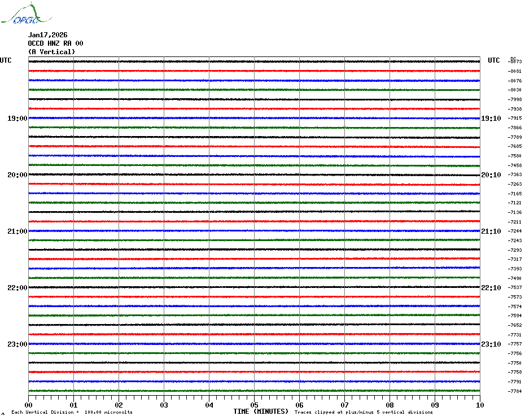Image resolution: width=525 pixels, height=420 pixels.
Task: Select the 19:00 time label on left
Action: pos(17,119)
